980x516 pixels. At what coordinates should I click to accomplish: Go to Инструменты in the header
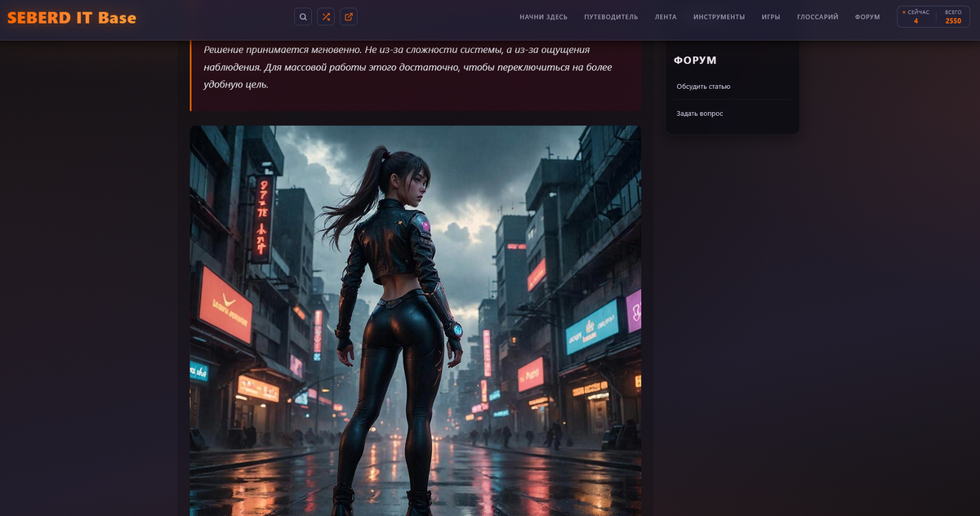point(719,17)
